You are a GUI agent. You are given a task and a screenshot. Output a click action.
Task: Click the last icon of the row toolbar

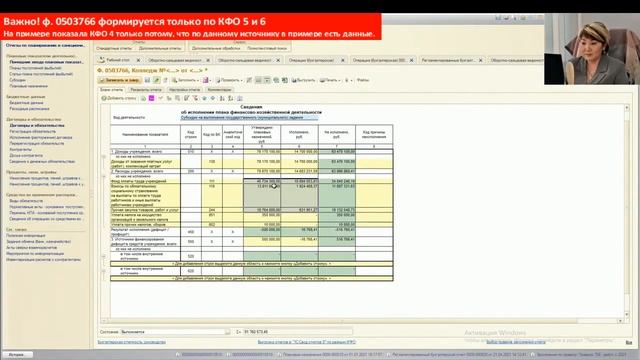pos(240,98)
